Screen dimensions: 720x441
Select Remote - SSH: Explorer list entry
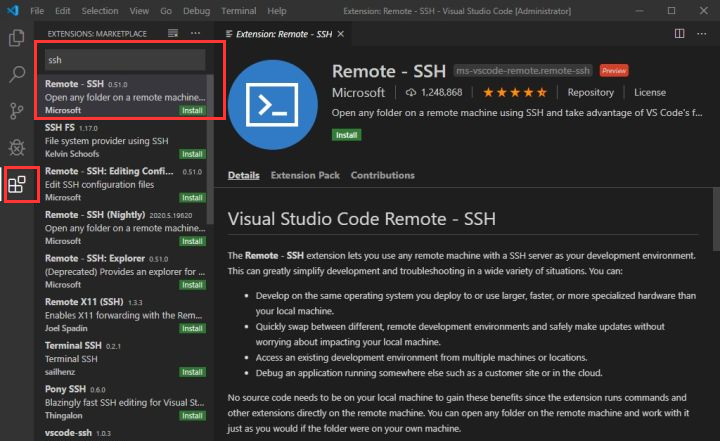tap(121, 271)
